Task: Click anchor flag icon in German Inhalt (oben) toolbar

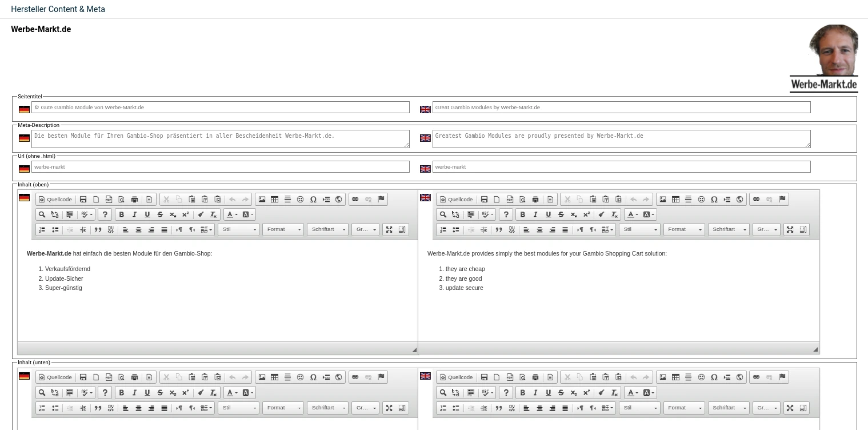Action: [x=381, y=200]
